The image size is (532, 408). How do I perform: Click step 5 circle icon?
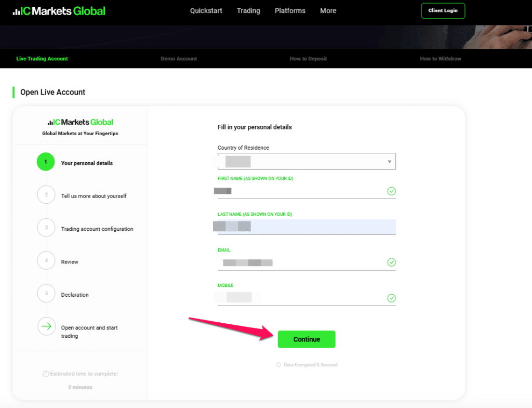(46, 294)
